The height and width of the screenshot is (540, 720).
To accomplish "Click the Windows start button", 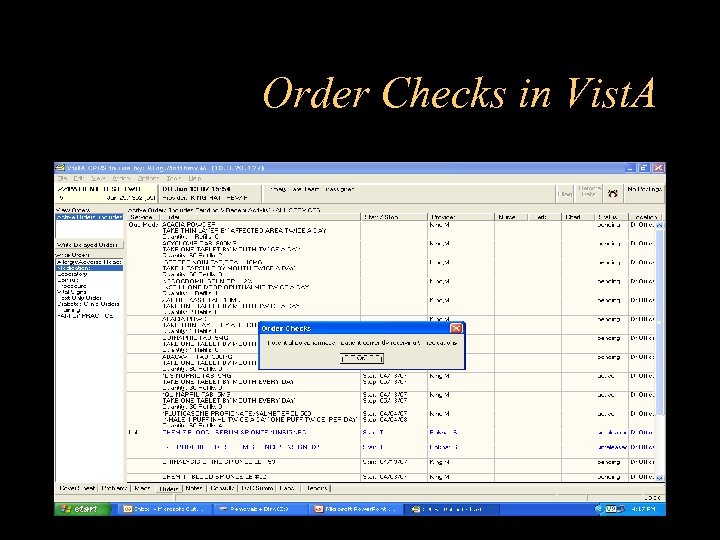I will click(x=82, y=509).
